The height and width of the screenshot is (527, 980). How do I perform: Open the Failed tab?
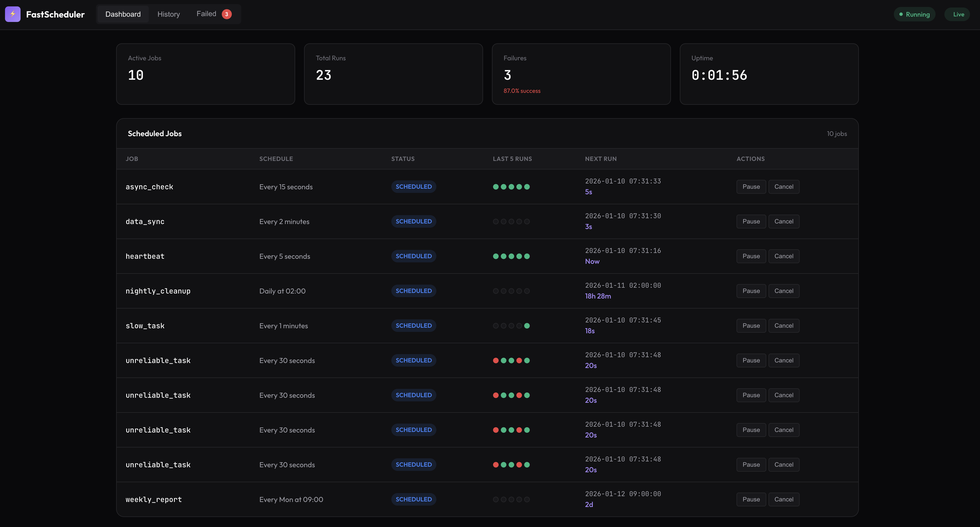(207, 14)
